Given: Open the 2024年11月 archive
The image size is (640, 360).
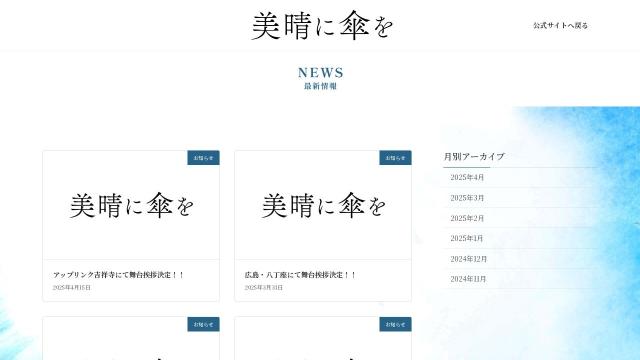Looking at the screenshot, I should pos(468,279).
